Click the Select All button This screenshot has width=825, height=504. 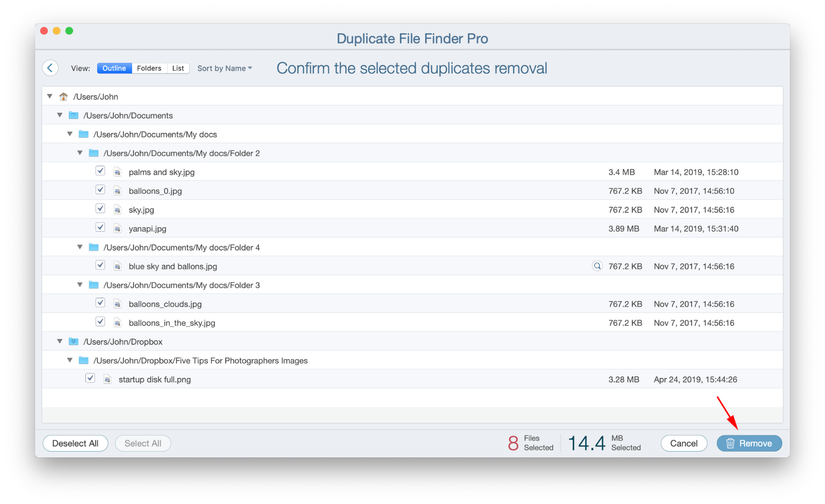[x=143, y=443]
